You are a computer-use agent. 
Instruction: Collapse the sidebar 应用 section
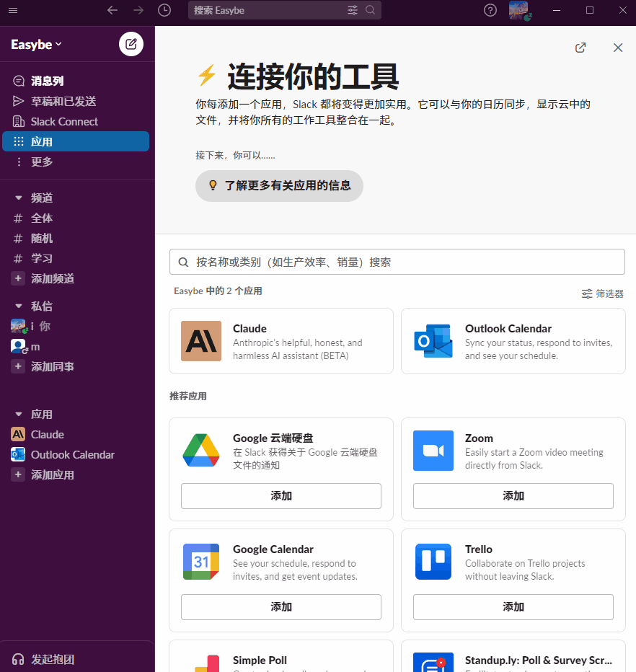tap(19, 415)
